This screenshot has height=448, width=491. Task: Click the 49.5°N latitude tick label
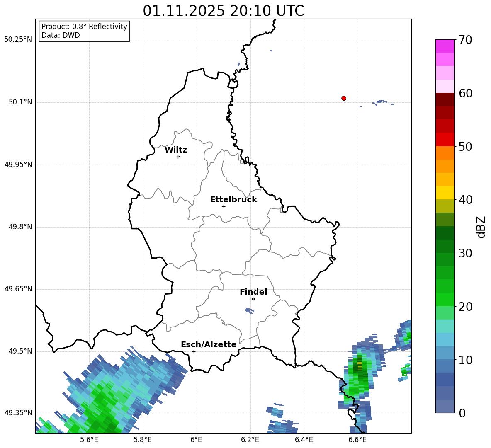20,351
